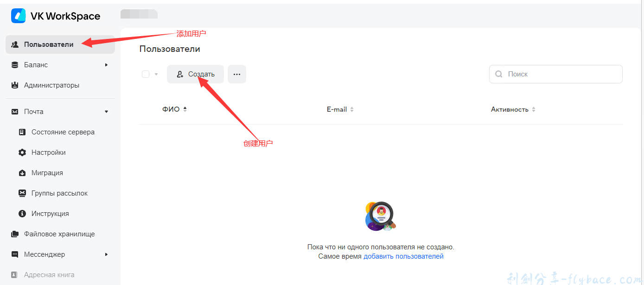Collapse the Почта section arrow
The height and width of the screenshot is (285, 644).
point(106,112)
